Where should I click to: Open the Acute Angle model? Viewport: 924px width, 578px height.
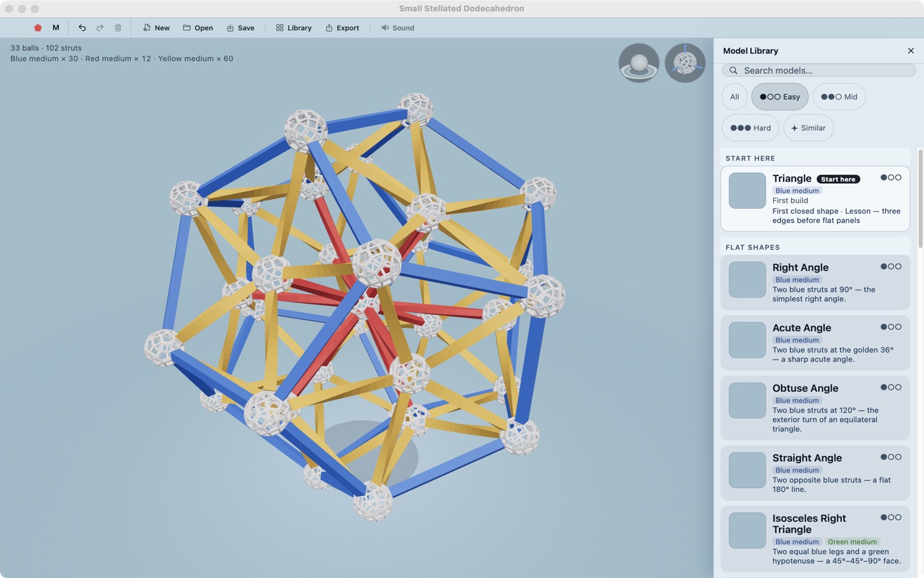[x=815, y=343]
